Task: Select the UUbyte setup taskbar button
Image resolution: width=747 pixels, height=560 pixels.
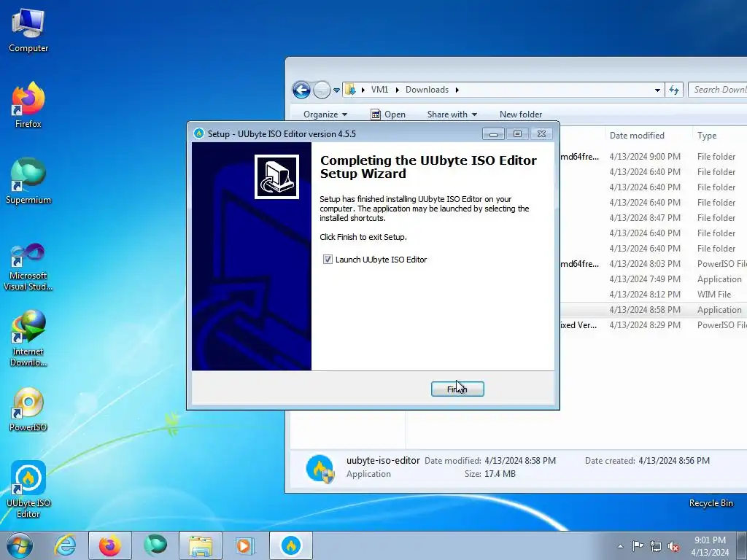Action: tap(291, 545)
